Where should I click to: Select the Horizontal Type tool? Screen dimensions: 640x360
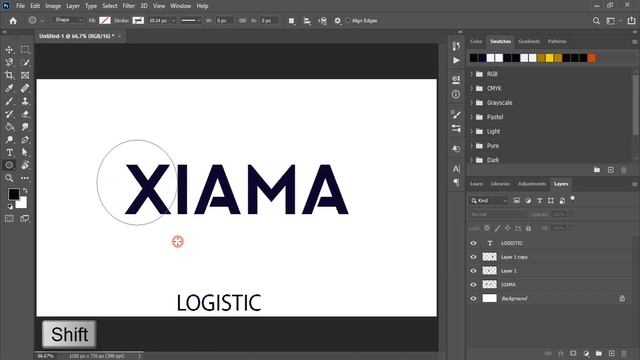(x=9, y=152)
